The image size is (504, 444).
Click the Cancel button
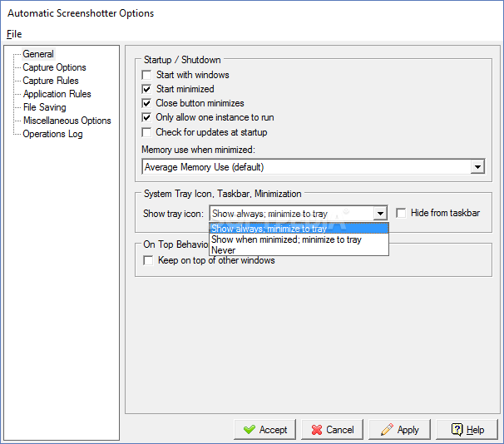pos(332,430)
